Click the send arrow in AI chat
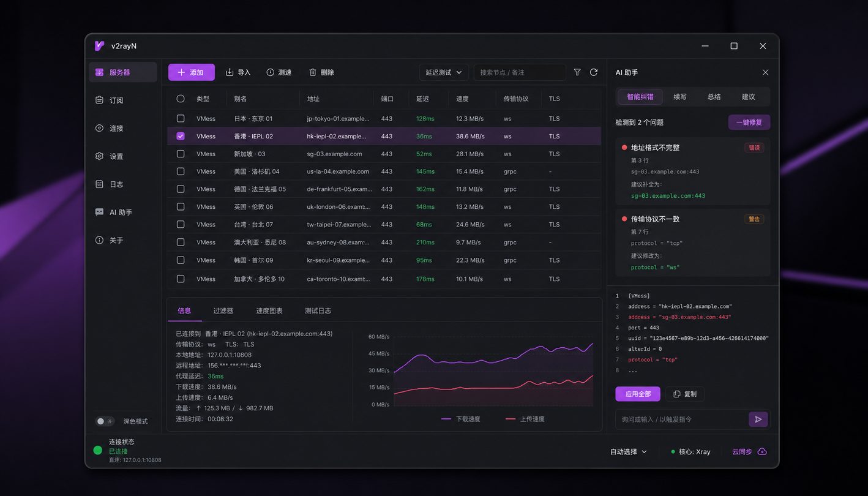 click(758, 419)
